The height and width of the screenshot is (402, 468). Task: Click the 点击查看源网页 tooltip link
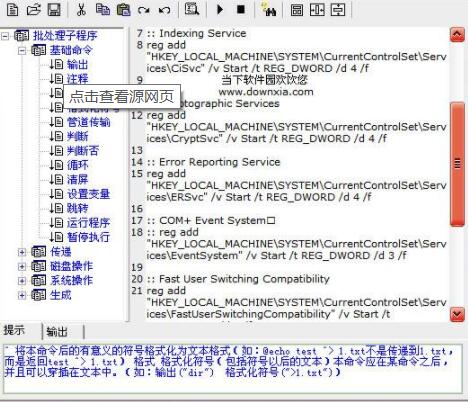(122, 97)
